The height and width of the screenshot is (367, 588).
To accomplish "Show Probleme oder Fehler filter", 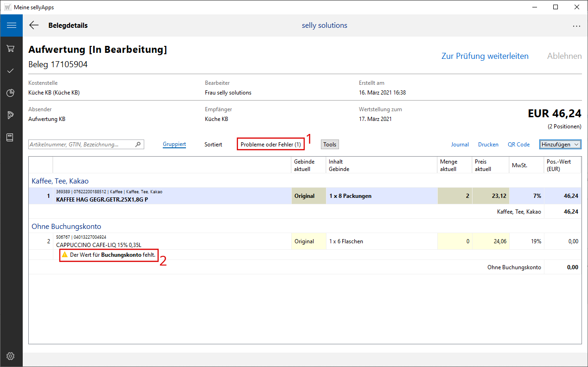I will [x=270, y=145].
